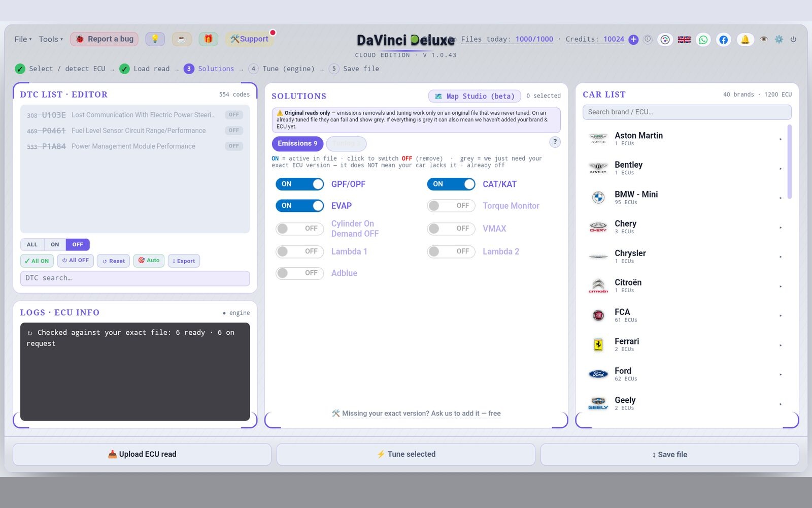Toggle Cylinder On Demand OFF switch

[x=300, y=229]
